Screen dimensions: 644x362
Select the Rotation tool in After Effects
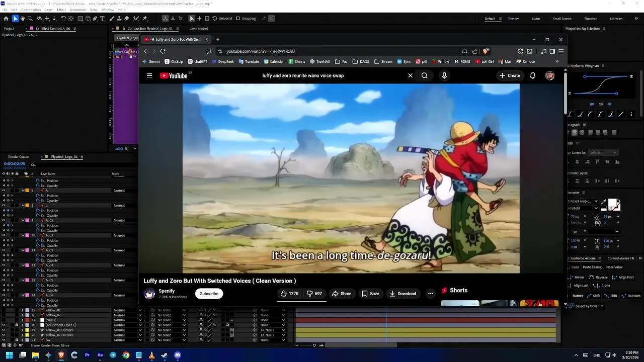pyautogui.click(x=63, y=19)
